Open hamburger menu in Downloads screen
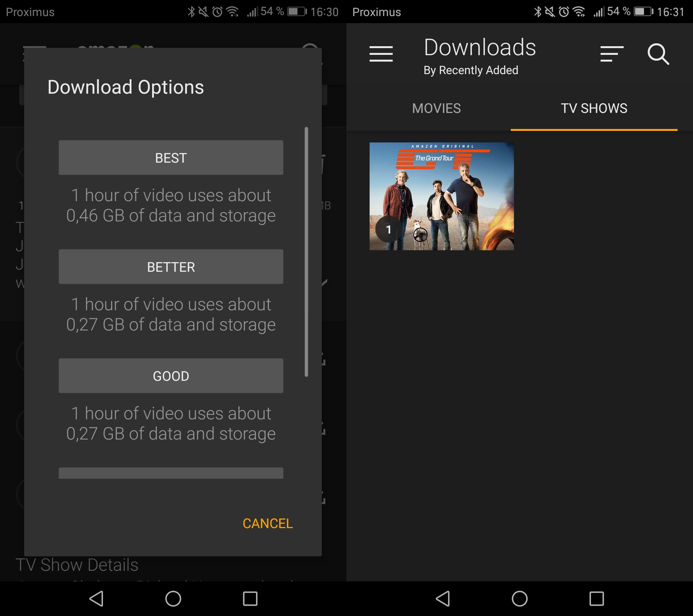The image size is (693, 616). point(381,54)
